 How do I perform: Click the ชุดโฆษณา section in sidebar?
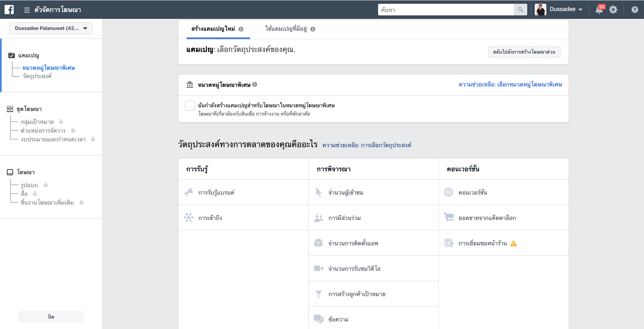pos(29,109)
